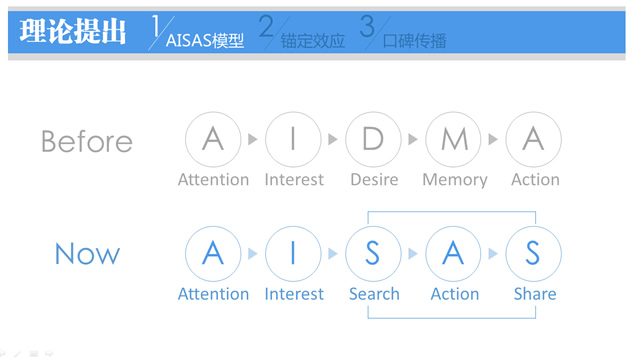
Task: Switch to the '1 AISAS模型' section tab
Action: (x=197, y=32)
